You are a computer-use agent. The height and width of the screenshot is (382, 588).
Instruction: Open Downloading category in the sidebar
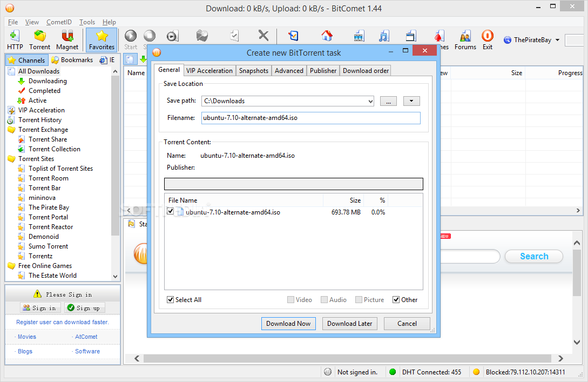48,81
